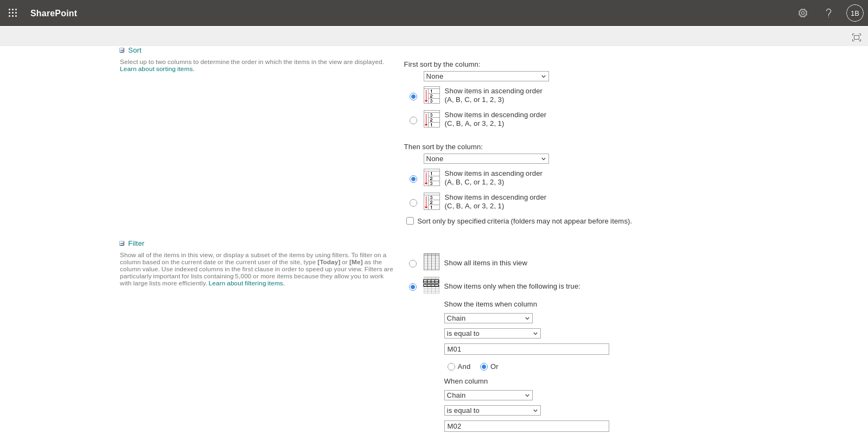Select descending order for second sort
Screen dimensions: 868x440
click(x=413, y=203)
